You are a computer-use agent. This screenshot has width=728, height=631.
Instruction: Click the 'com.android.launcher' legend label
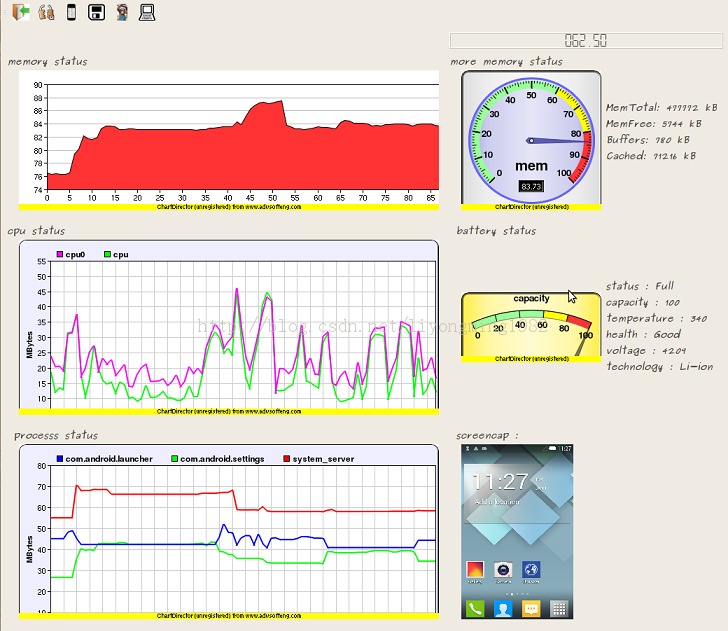(x=109, y=459)
